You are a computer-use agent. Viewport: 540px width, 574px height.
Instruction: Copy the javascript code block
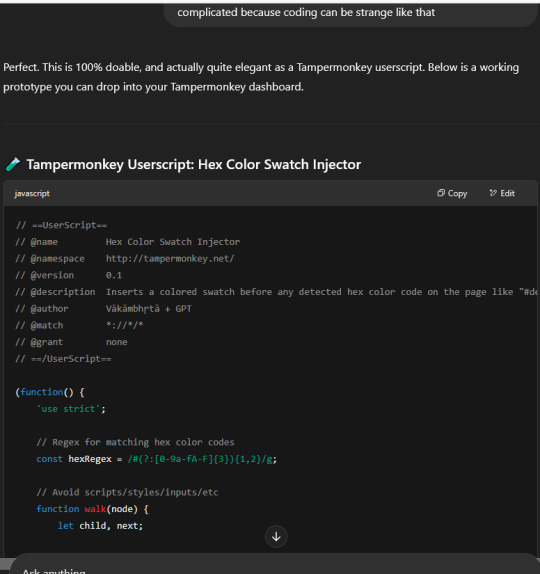[452, 193]
